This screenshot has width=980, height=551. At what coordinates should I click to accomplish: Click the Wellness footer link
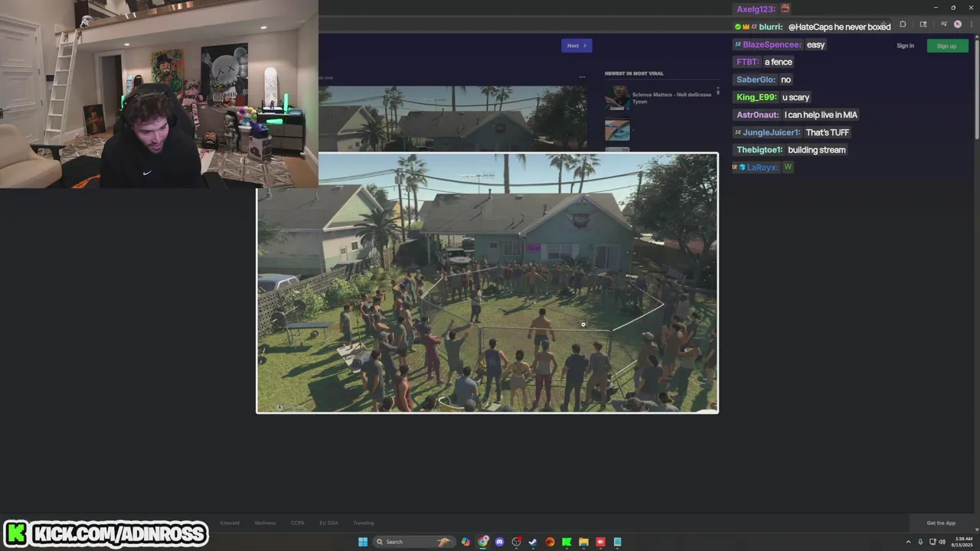click(265, 523)
